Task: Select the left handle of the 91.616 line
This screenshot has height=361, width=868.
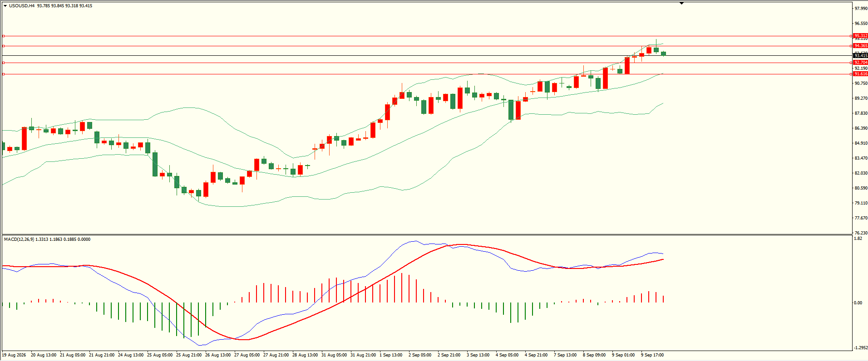Action: click(x=4, y=74)
